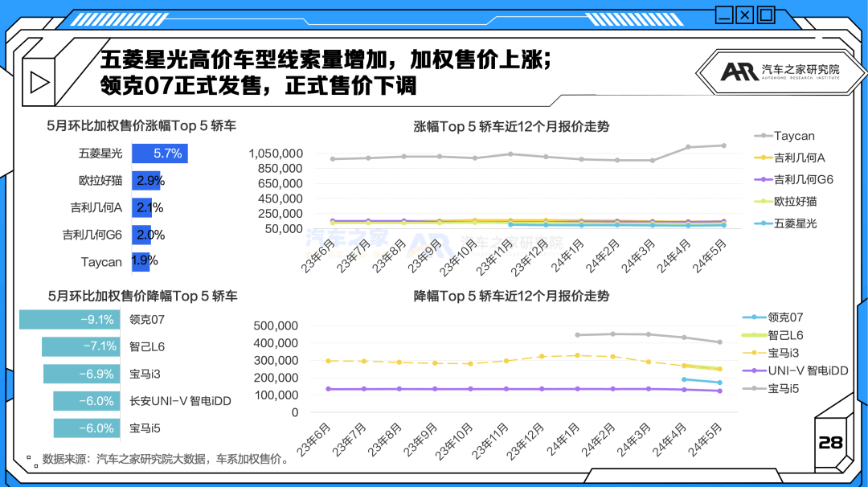Click the 50,000 axis label
The image size is (868, 487).
pyautogui.click(x=284, y=228)
